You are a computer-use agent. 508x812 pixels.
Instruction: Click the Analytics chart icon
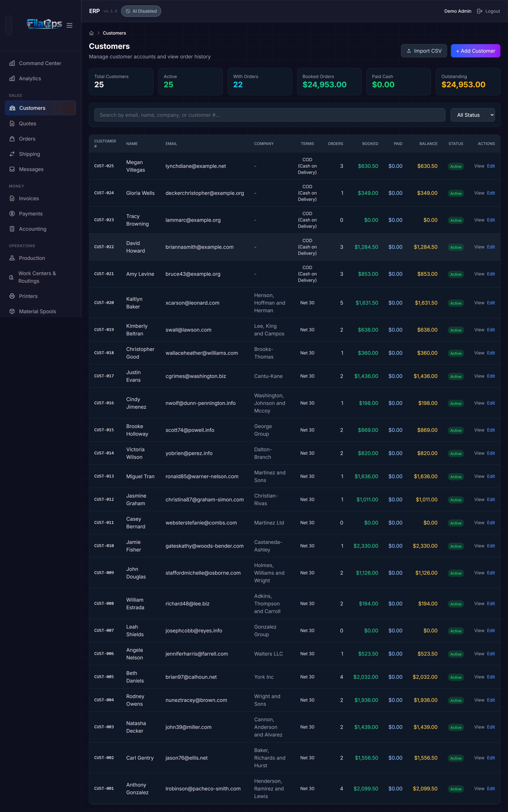point(12,79)
